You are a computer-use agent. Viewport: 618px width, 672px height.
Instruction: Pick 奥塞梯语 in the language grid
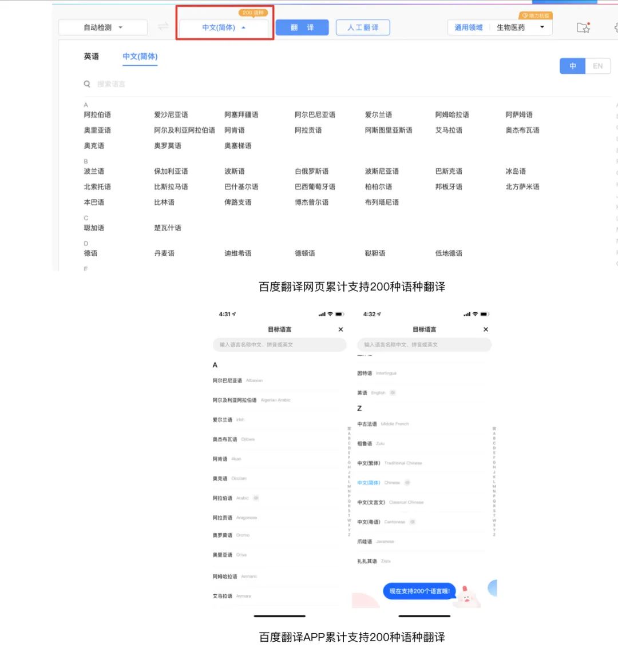pos(238,146)
